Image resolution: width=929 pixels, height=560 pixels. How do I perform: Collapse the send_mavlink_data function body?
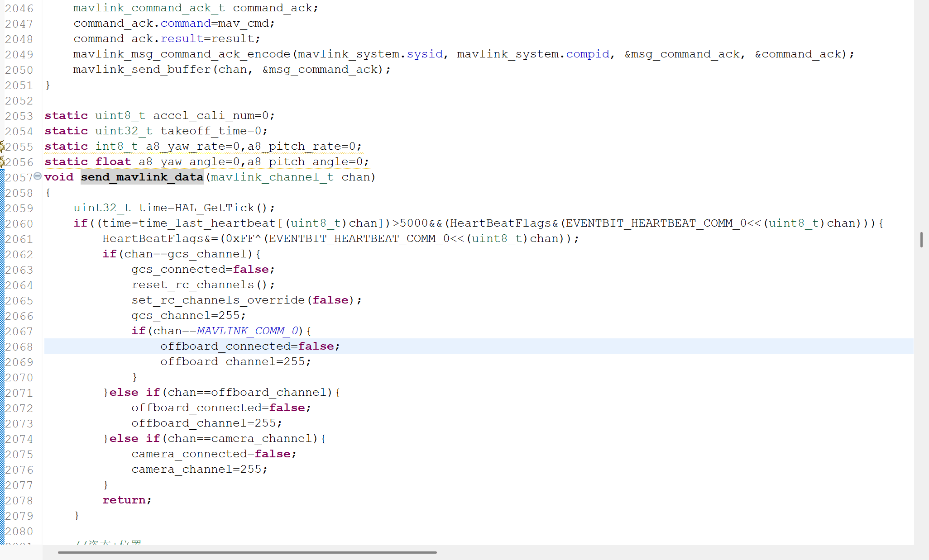[x=38, y=176]
